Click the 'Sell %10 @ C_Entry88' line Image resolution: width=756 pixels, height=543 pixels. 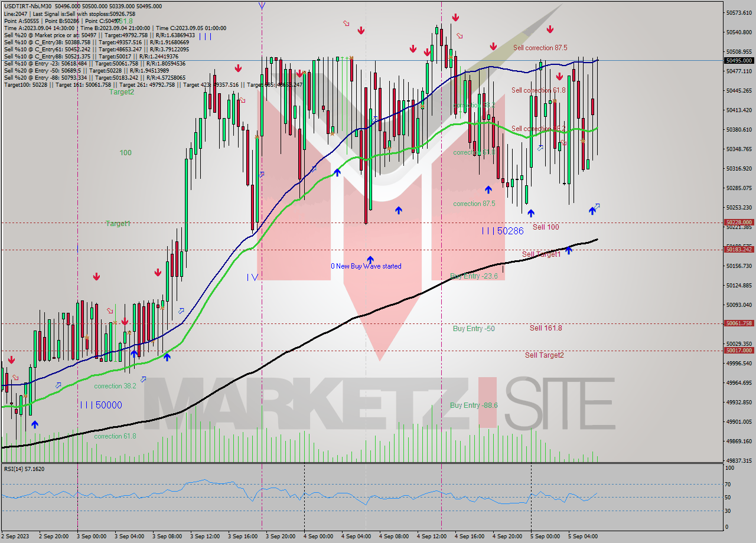pyautogui.click(x=91, y=57)
